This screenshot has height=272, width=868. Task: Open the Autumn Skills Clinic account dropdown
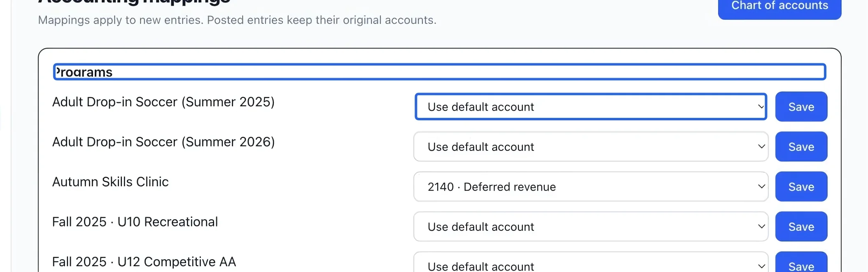pos(591,187)
